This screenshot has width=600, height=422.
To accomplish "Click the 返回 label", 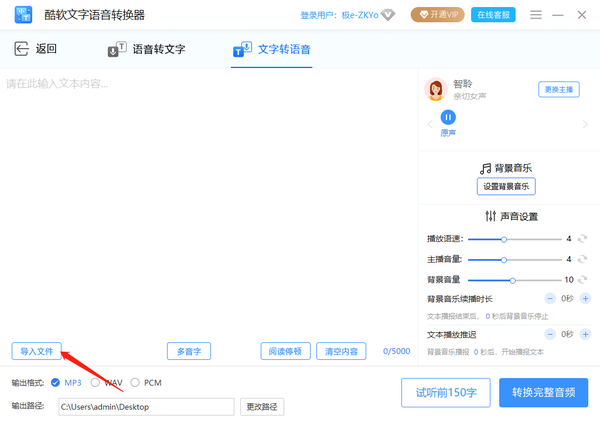I will point(46,49).
